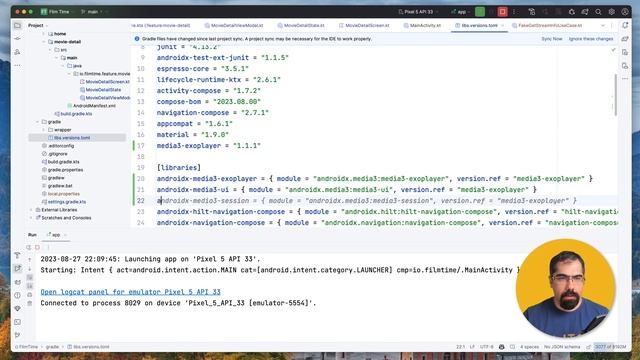Click the memory usage indicator in status bar
Image resolution: width=640 pixels, height=360 pixels.
610,347
